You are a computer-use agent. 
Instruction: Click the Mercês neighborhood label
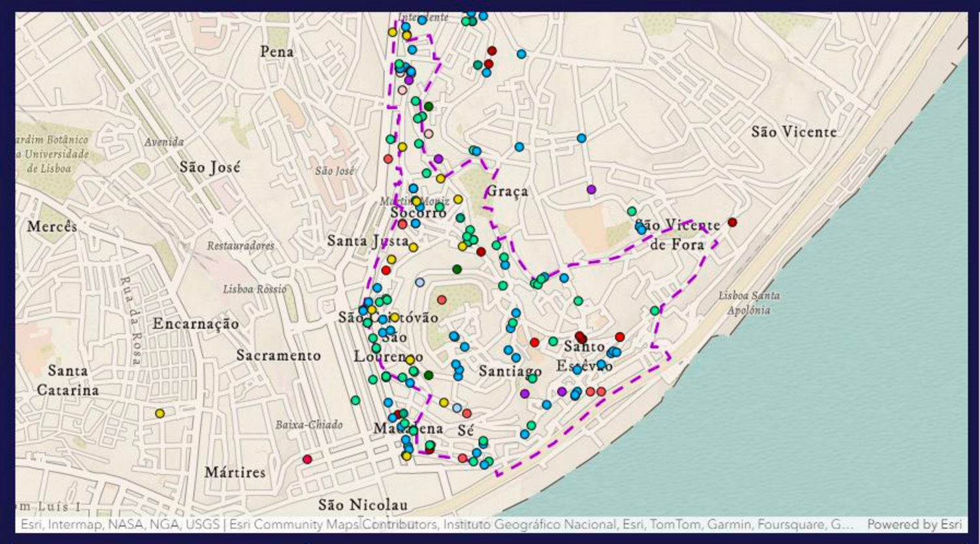[x=52, y=227]
